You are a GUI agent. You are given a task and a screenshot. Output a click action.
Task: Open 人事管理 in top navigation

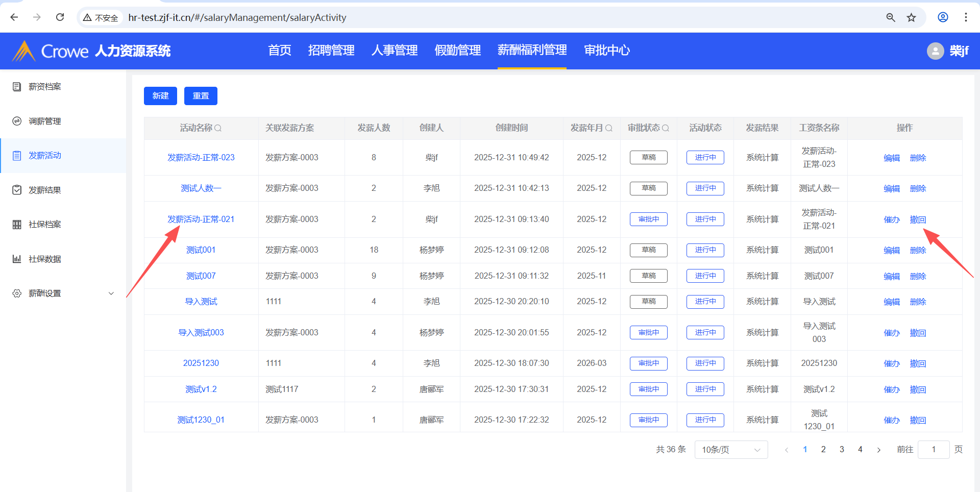point(395,51)
